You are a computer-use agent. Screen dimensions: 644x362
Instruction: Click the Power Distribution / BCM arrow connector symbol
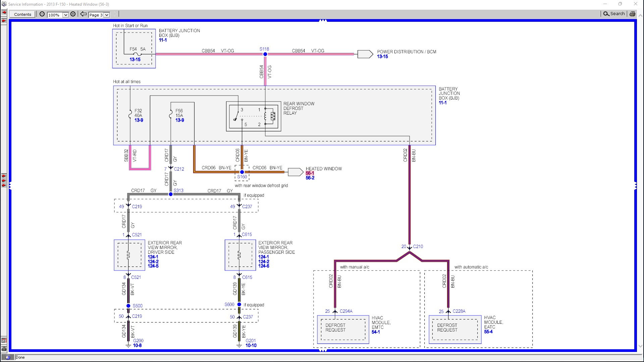pos(365,54)
